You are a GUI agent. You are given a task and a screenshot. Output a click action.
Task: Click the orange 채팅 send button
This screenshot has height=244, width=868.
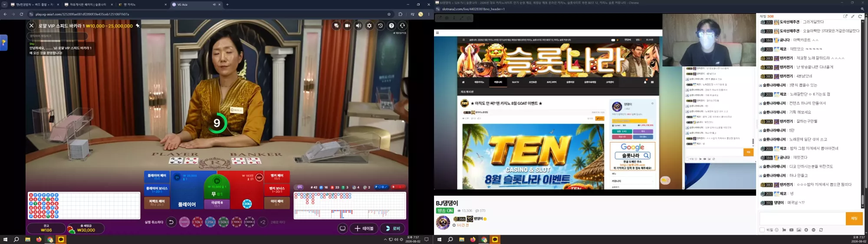854,218
